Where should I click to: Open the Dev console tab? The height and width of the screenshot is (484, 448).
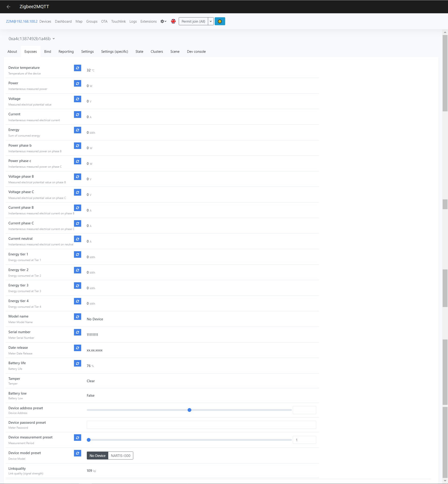(x=196, y=51)
